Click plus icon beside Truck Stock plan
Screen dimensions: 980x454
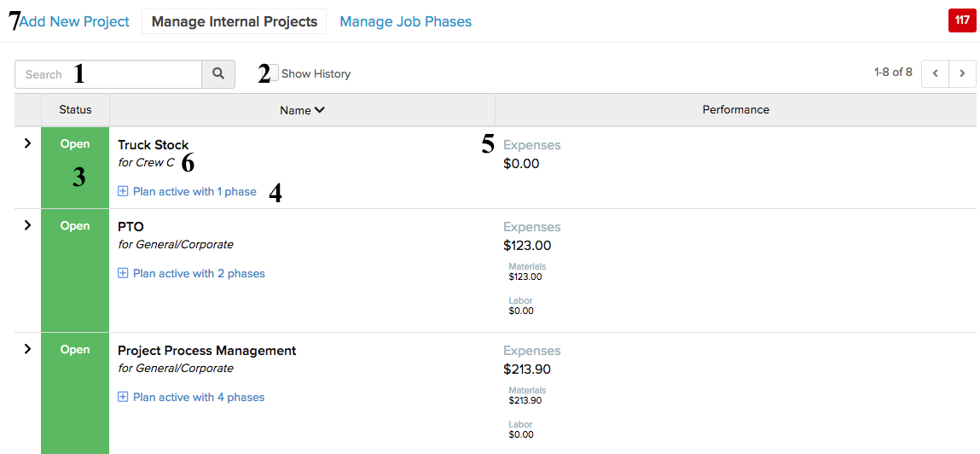[x=123, y=191]
